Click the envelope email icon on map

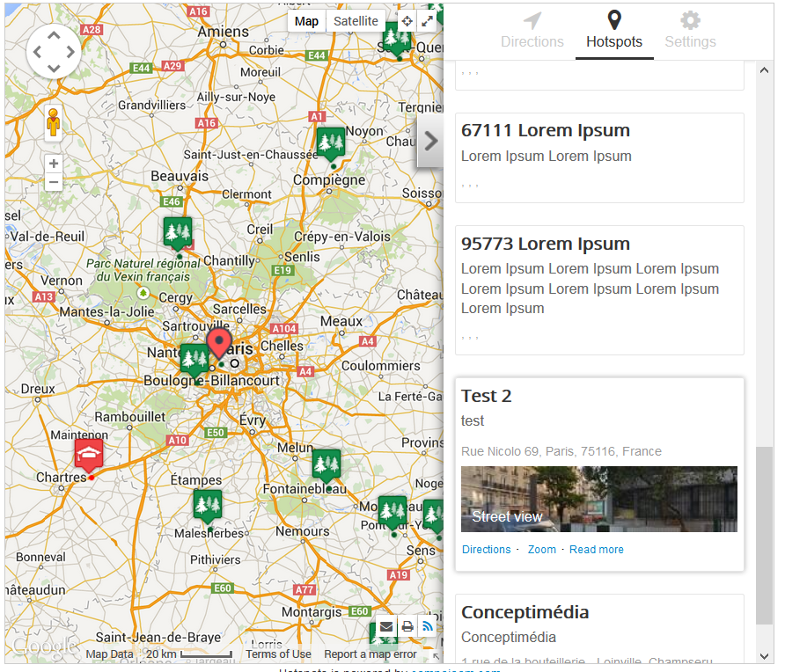point(386,626)
